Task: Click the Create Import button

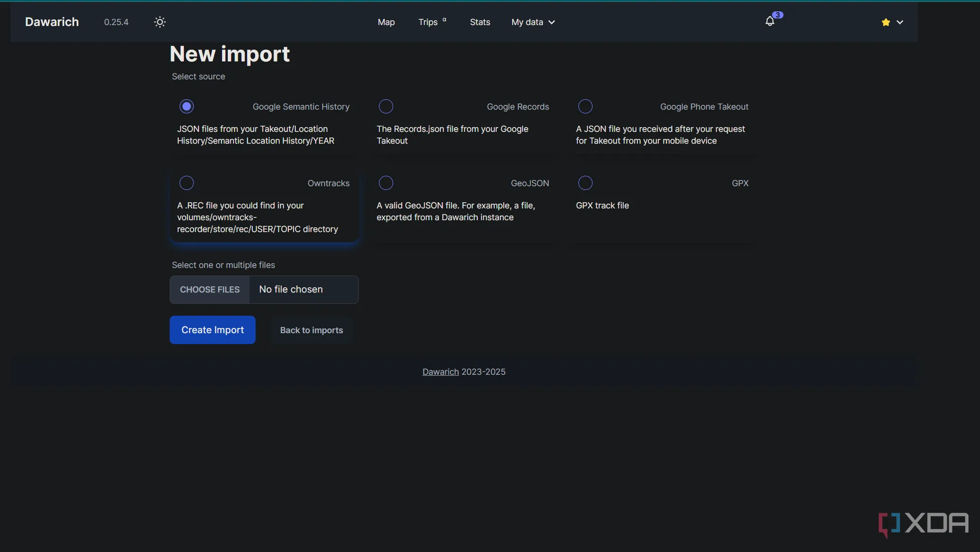Action: [213, 330]
